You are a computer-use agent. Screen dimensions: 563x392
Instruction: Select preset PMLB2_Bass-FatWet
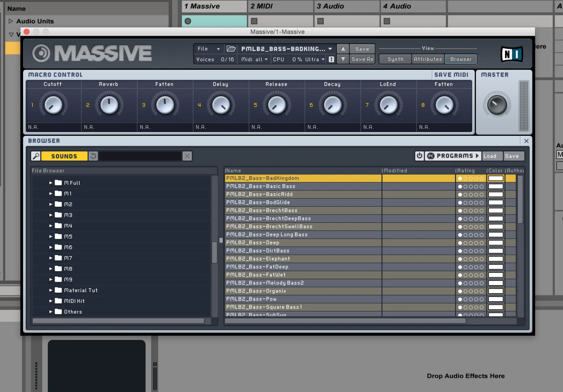(x=303, y=275)
